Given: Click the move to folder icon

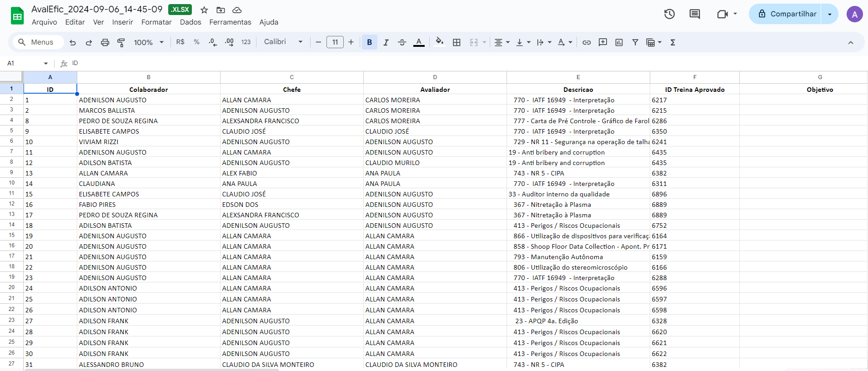Looking at the screenshot, I should (221, 10).
